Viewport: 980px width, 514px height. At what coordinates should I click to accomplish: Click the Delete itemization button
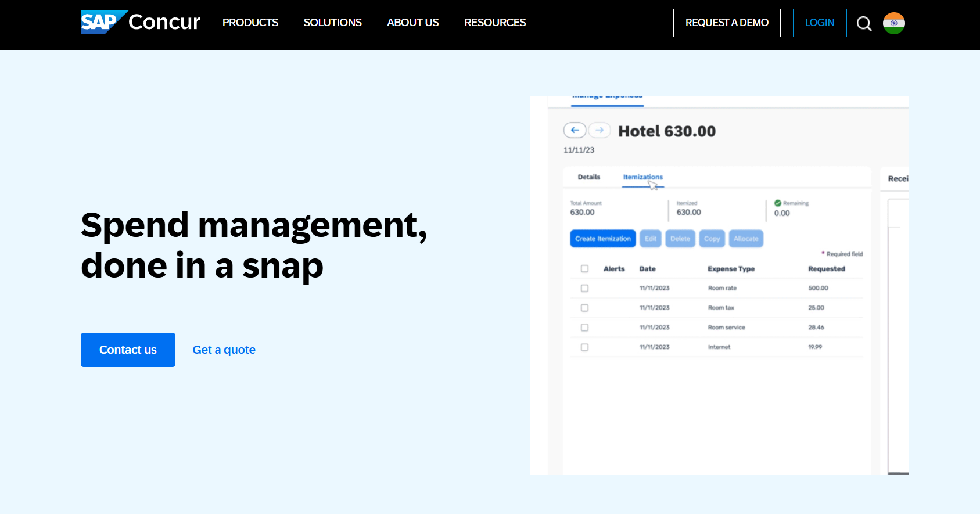pos(680,239)
